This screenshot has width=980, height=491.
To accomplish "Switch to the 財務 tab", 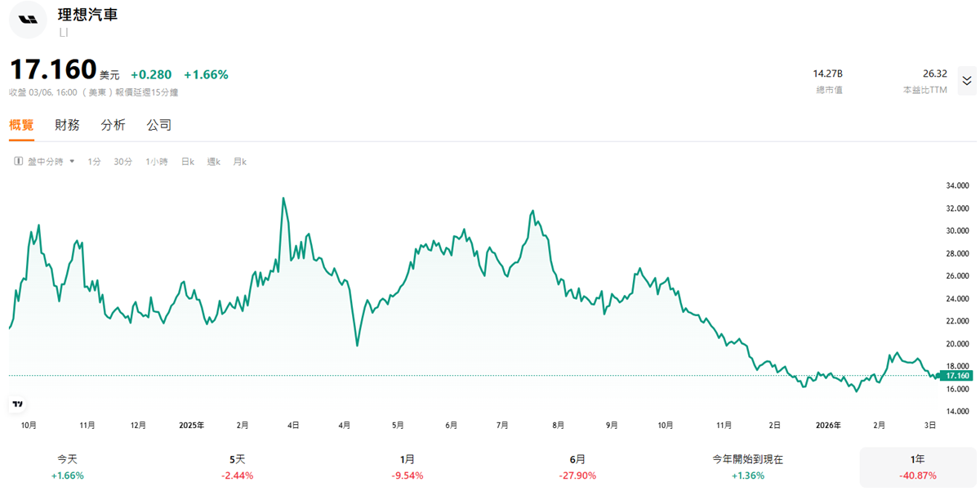I will click(67, 125).
